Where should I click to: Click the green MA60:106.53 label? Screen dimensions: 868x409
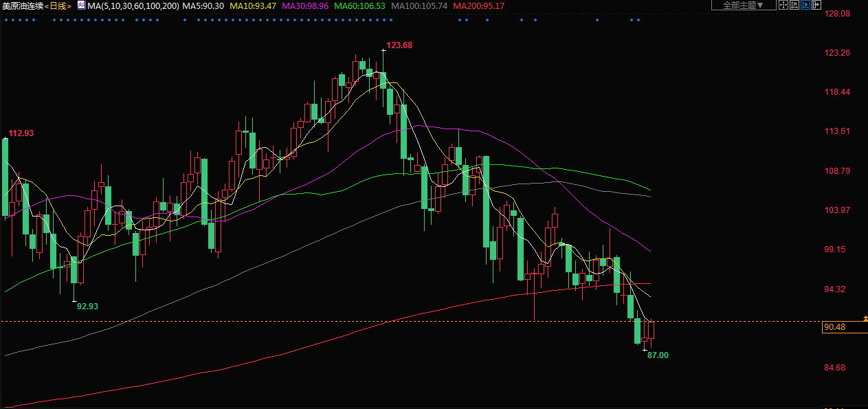pyautogui.click(x=359, y=5)
